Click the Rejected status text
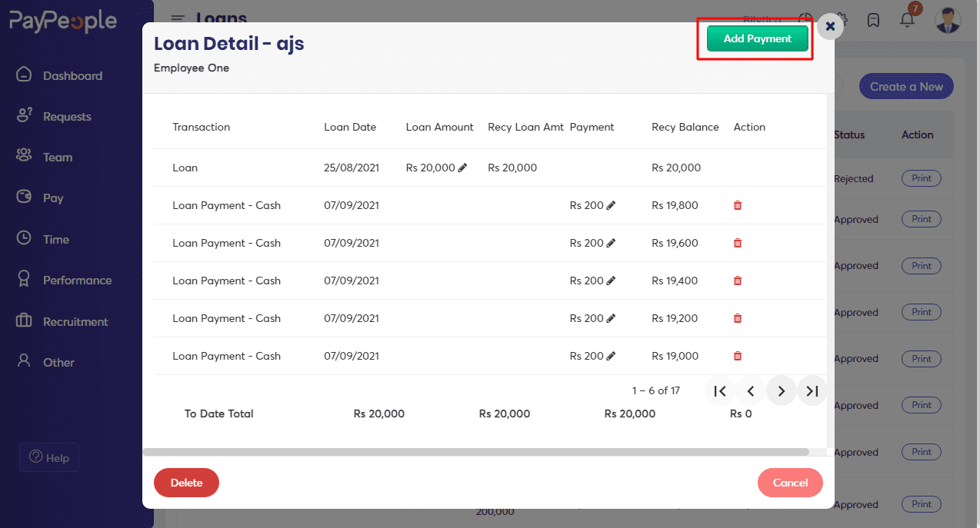The image size is (980, 528). click(854, 178)
